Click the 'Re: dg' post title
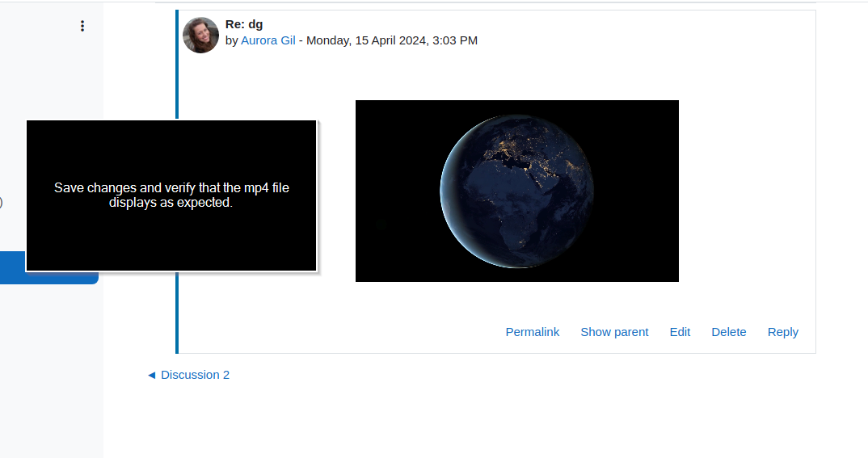The height and width of the screenshot is (458, 868). [x=244, y=24]
